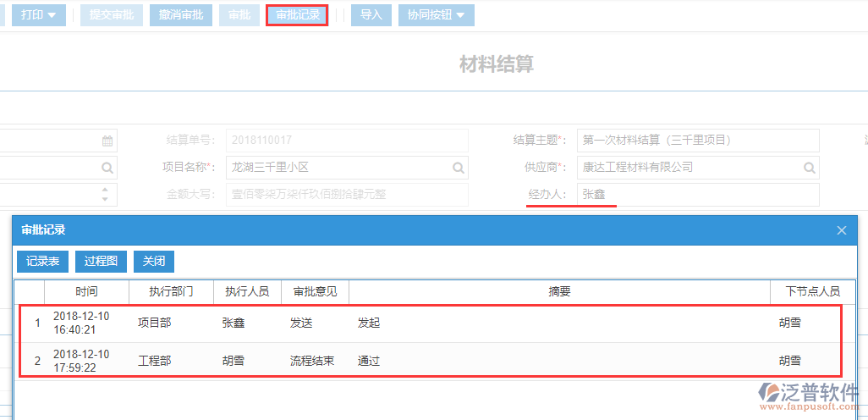868x420 pixels.
Task: Click the 经办人 field showing 张鑫
Action: [x=697, y=195]
